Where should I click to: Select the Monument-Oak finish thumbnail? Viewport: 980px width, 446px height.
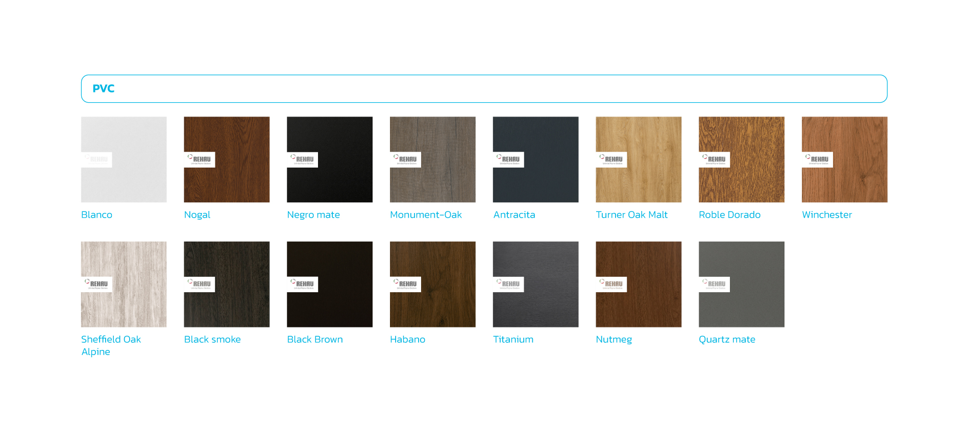(433, 159)
